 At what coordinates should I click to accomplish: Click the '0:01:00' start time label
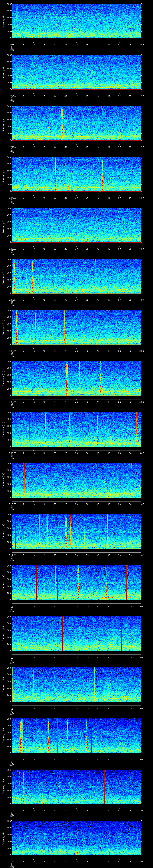[12, 44]
